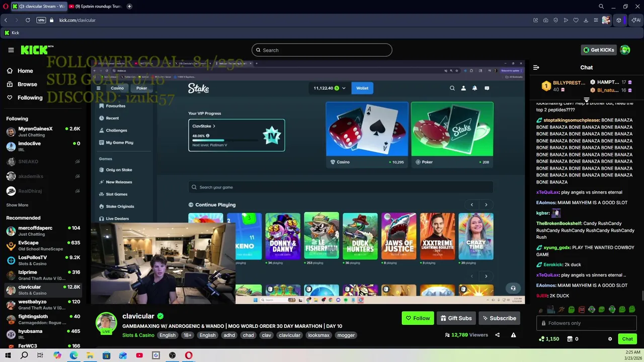The image size is (644, 362).
Task: Open the Kick hamburger menu
Action: click(11, 50)
